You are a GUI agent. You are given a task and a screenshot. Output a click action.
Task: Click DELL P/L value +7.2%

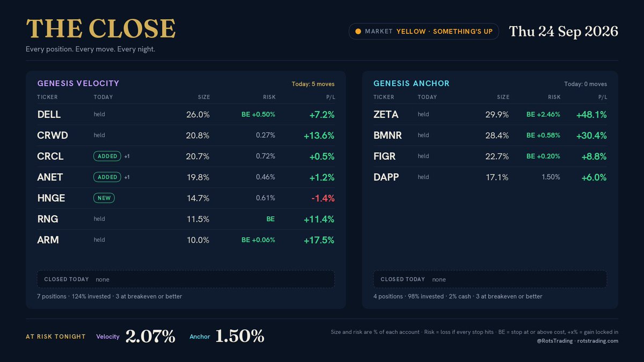pyautogui.click(x=321, y=114)
